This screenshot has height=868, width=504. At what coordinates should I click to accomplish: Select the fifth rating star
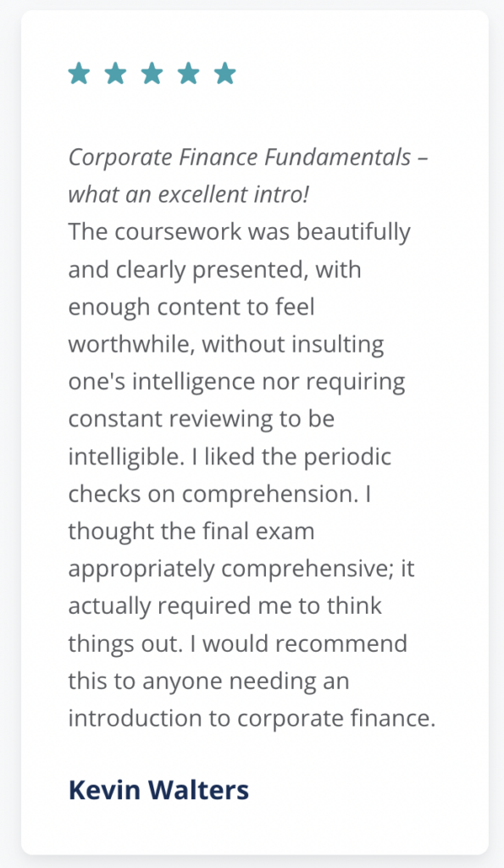(x=225, y=73)
